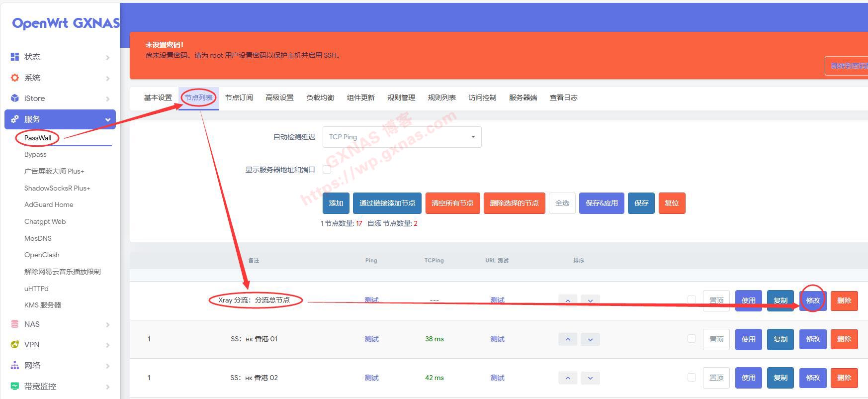
Task: Click the VPN globe icon
Action: [x=15, y=345]
